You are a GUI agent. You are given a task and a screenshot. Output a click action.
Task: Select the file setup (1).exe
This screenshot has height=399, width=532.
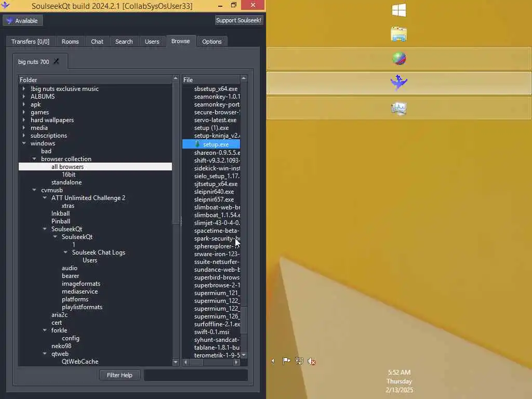tap(211, 128)
